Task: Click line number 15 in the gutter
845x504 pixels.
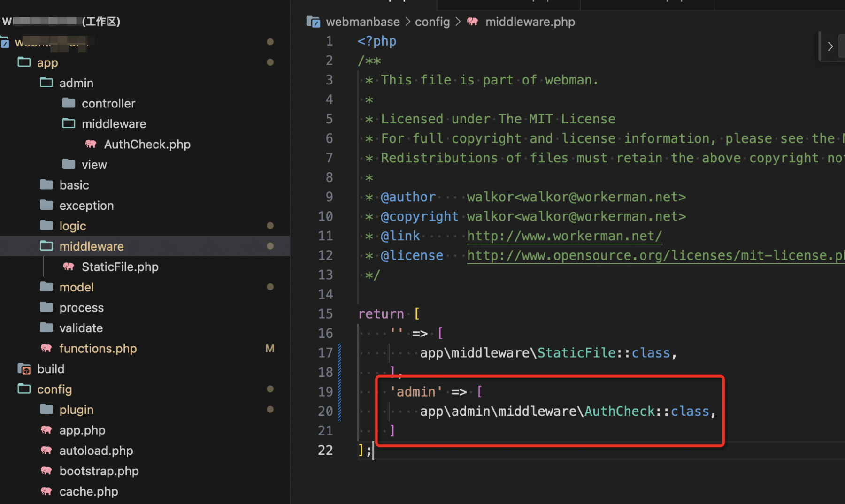Action: [325, 313]
